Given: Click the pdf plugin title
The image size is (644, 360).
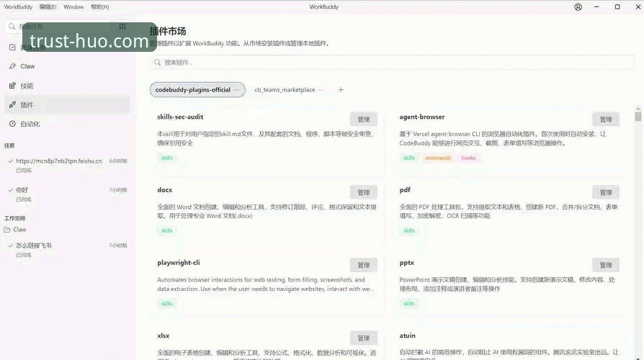Looking at the screenshot, I should click(x=405, y=189).
